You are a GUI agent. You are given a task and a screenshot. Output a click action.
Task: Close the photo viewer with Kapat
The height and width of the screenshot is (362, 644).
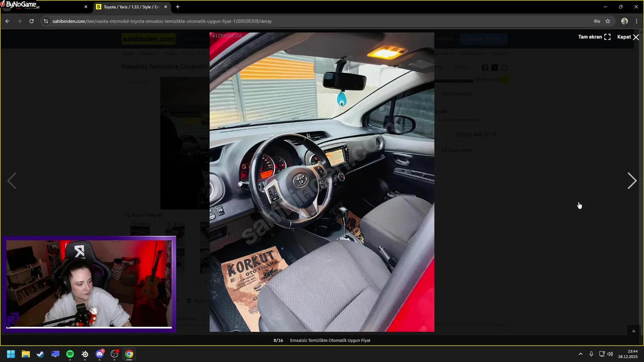coord(628,37)
